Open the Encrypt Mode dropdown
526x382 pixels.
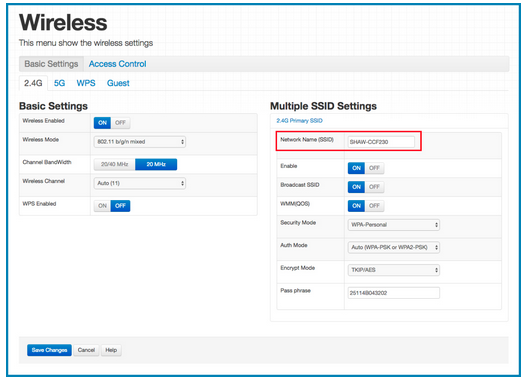393,270
